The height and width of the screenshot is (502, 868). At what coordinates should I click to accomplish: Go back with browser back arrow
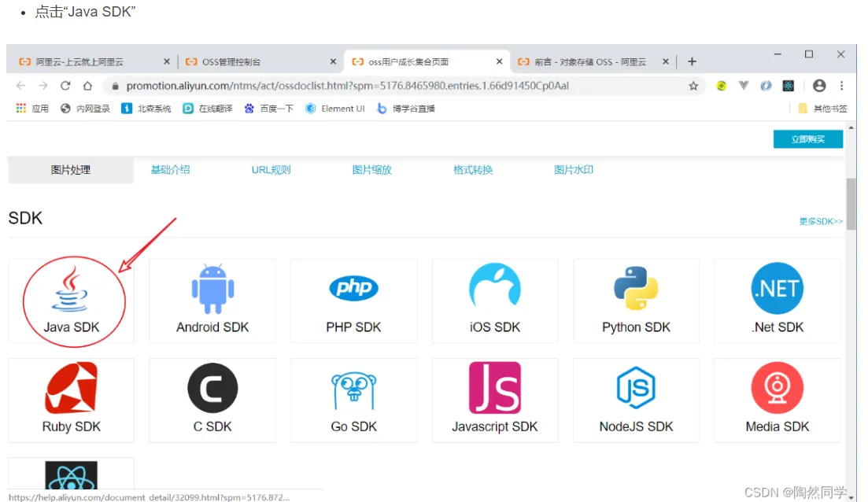click(20, 86)
